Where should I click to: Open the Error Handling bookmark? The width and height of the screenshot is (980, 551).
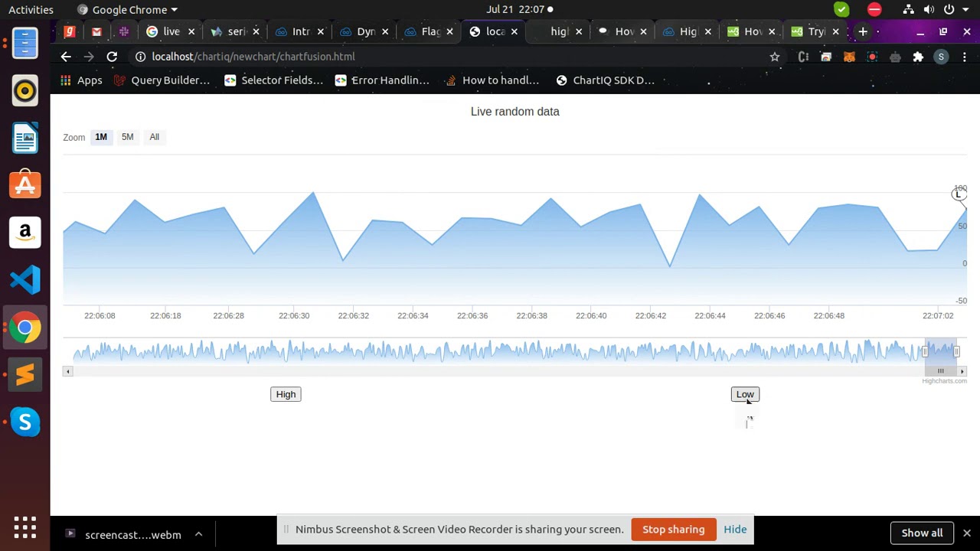pyautogui.click(x=382, y=80)
